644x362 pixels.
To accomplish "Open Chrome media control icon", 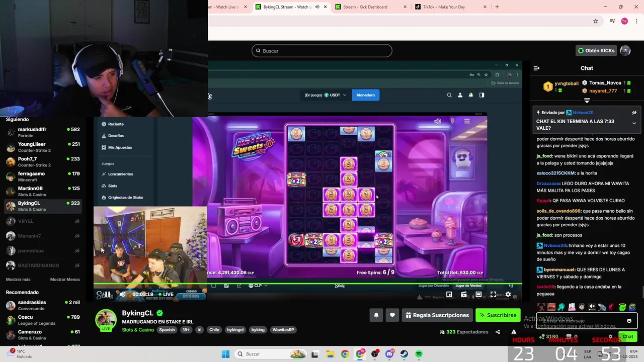I will (612, 21).
